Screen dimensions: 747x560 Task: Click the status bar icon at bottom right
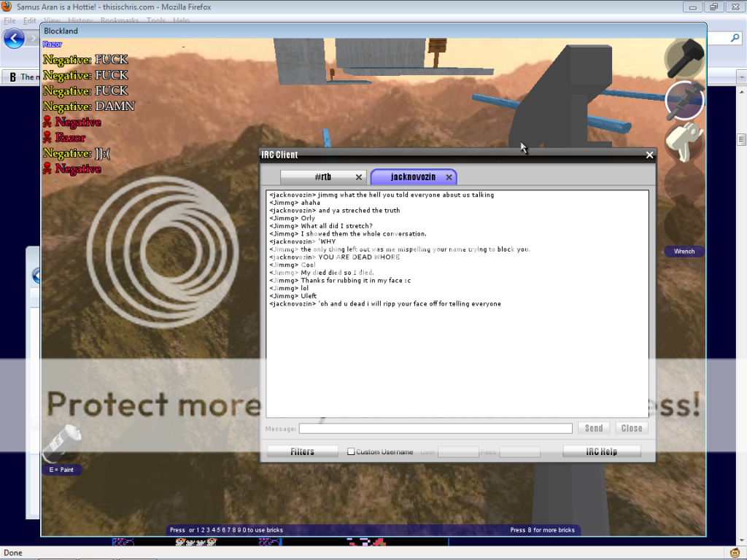pyautogui.click(x=735, y=553)
